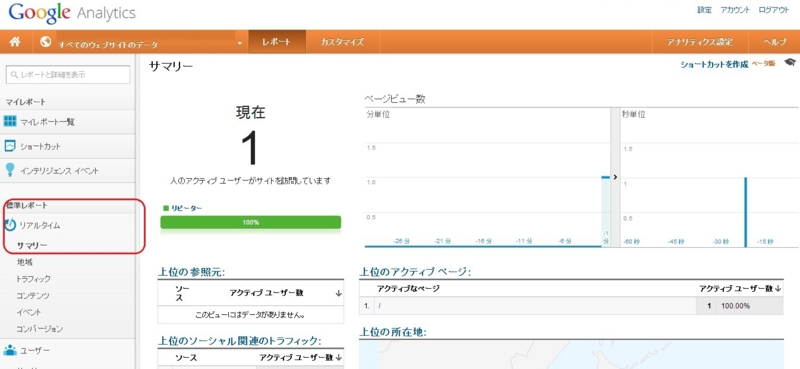Click the globe icon beside すべてのウェブサイトのデータ
This screenshot has width=800, height=369.
point(45,42)
